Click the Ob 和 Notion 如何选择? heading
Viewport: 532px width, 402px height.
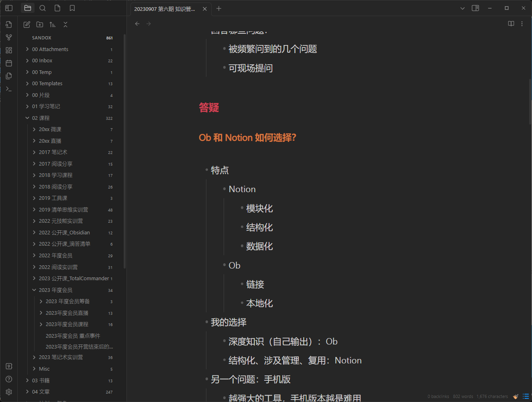pos(247,137)
